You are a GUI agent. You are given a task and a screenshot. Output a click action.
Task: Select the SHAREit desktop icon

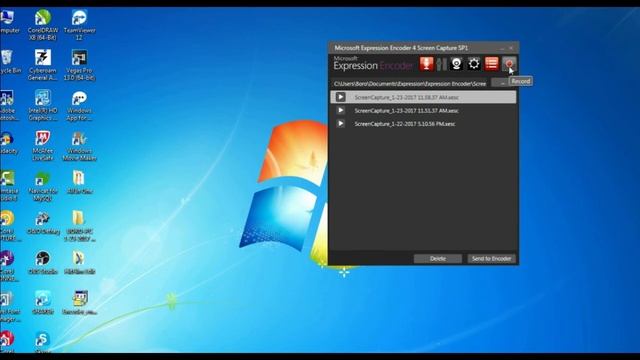43,302
